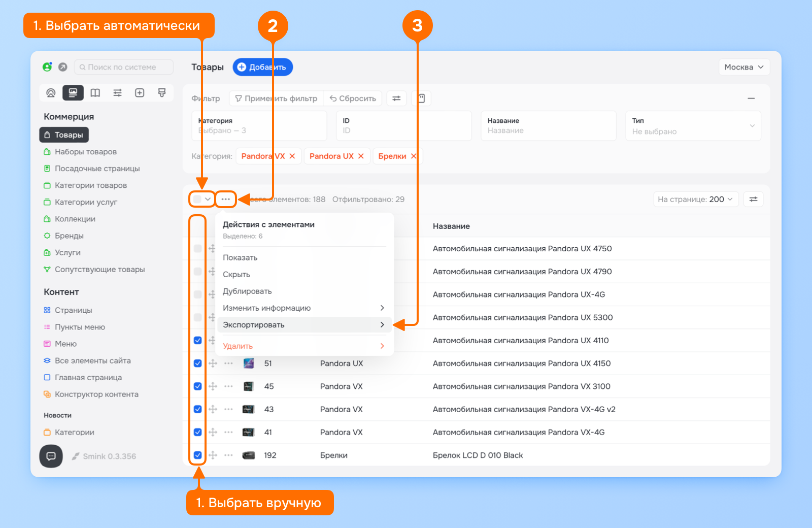812x528 pixels.
Task: Open table column settings icon
Action: [x=754, y=200]
